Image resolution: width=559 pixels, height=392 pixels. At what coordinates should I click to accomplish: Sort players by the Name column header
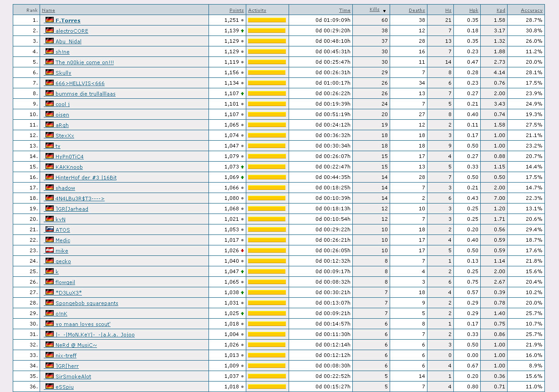[48, 10]
